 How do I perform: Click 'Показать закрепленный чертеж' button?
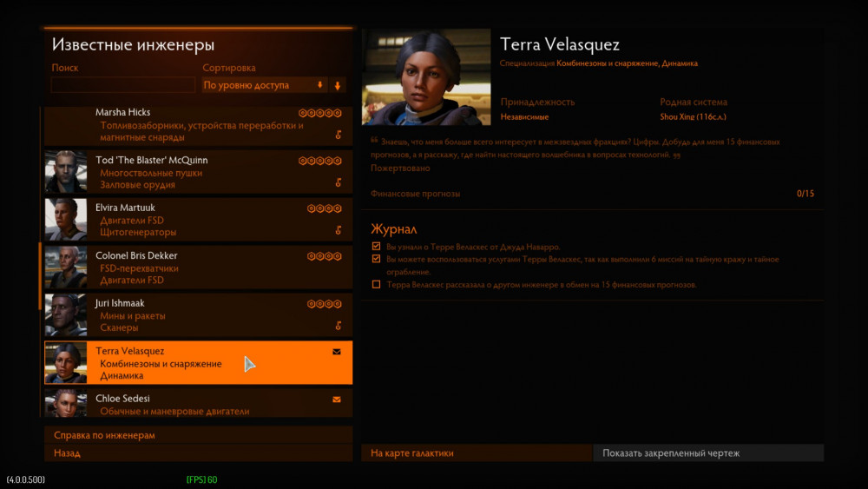point(708,453)
